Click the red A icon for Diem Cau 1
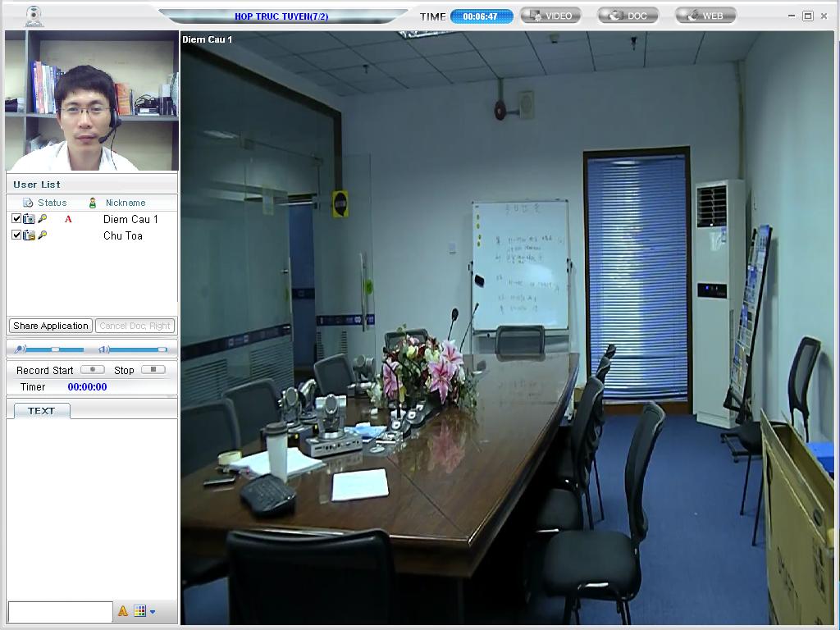The width and height of the screenshot is (840, 630). pos(68,219)
